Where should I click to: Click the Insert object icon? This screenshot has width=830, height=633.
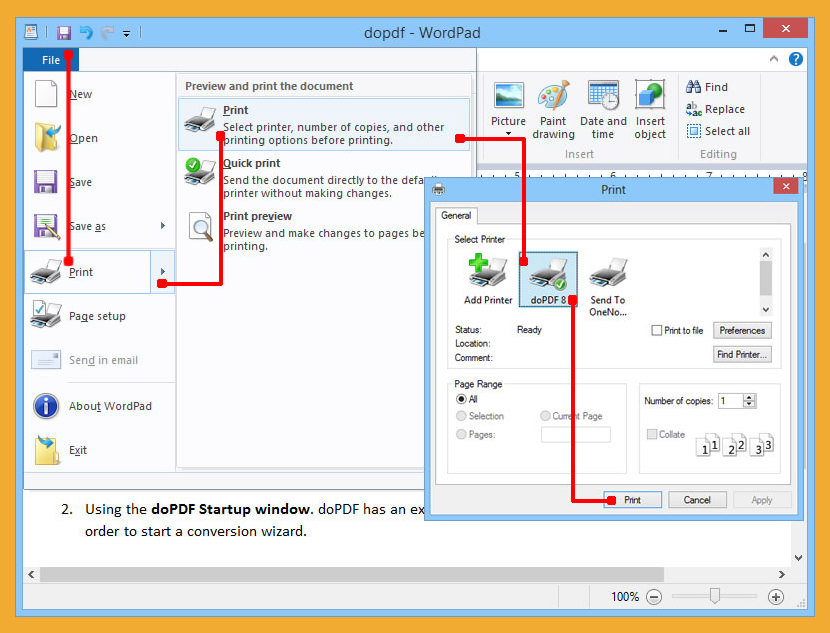pyautogui.click(x=649, y=95)
